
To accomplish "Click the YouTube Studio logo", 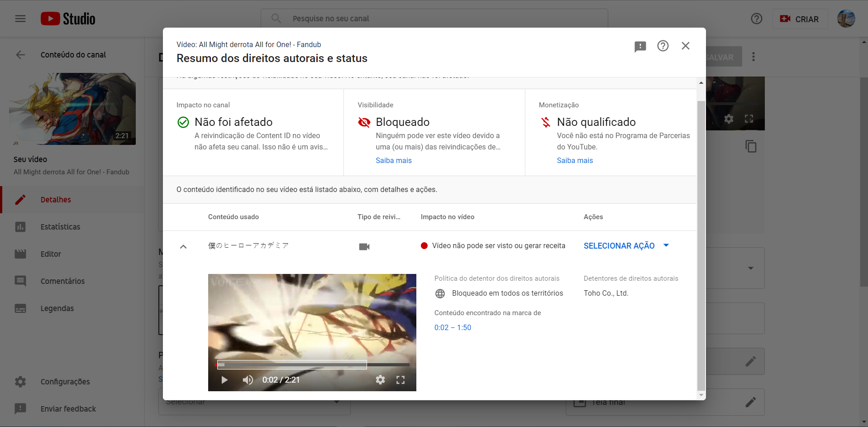I will (x=68, y=19).
